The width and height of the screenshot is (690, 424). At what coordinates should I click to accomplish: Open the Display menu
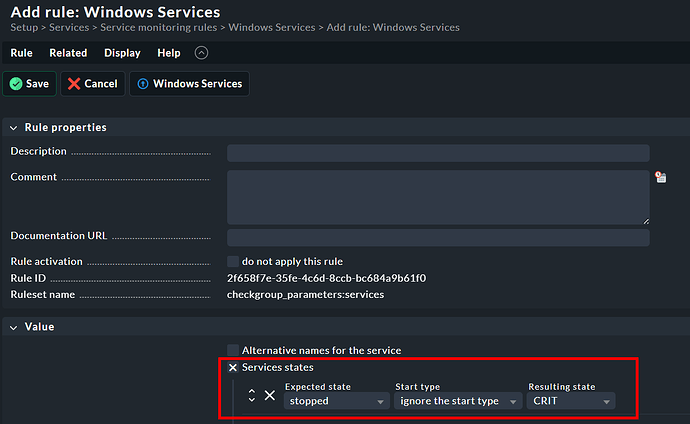click(x=122, y=53)
